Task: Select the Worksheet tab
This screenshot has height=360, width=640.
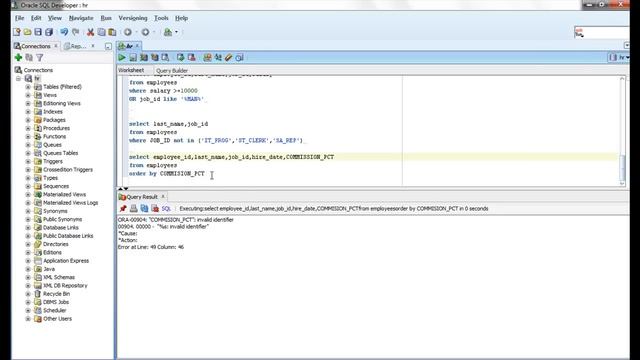Action: click(x=131, y=70)
